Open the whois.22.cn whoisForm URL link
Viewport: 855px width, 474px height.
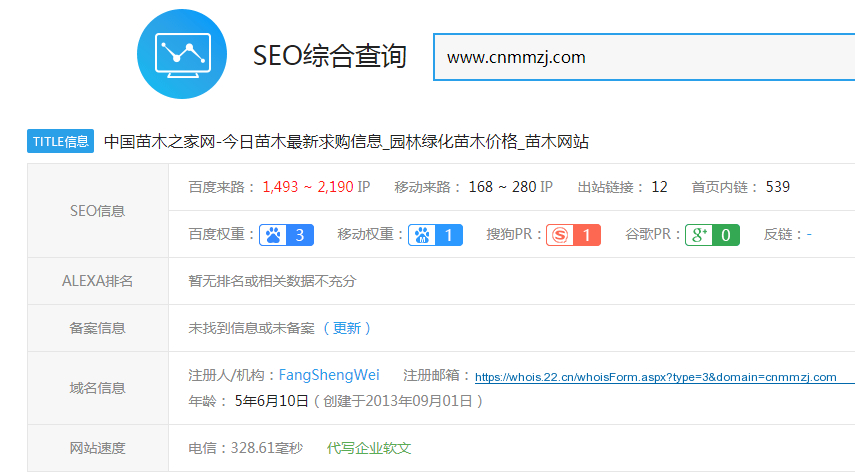(655, 377)
